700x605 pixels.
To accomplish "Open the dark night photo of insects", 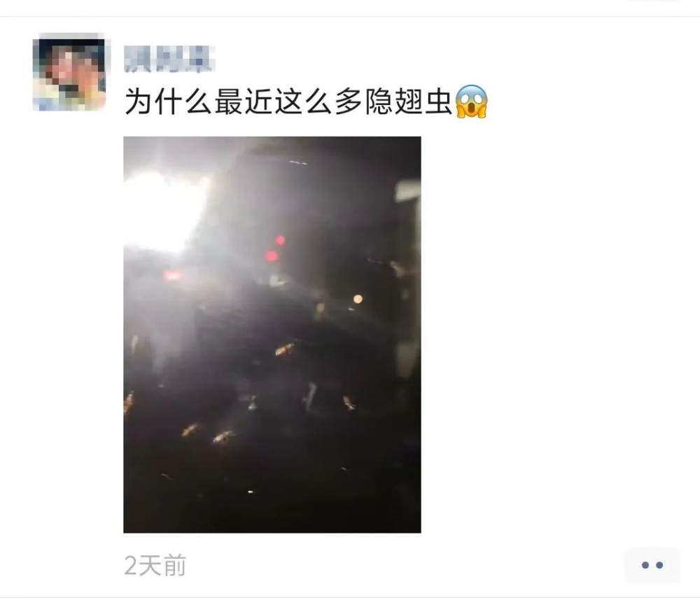I will coord(272,335).
